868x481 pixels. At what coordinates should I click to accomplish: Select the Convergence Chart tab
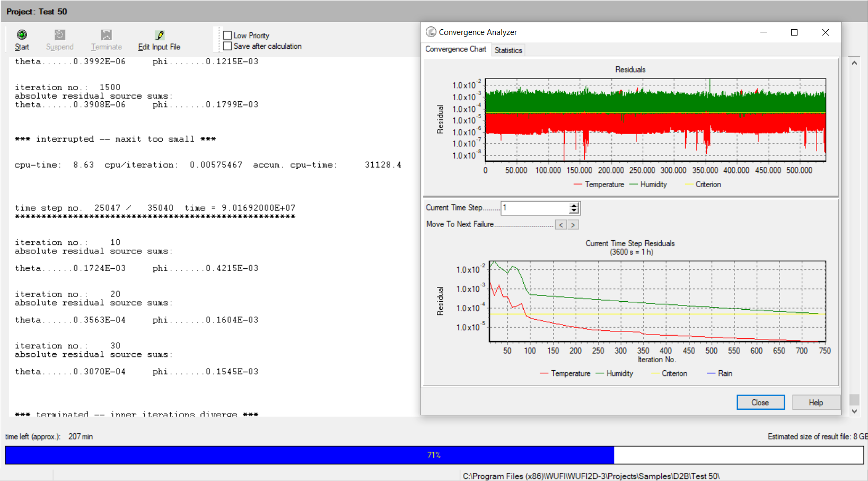455,49
